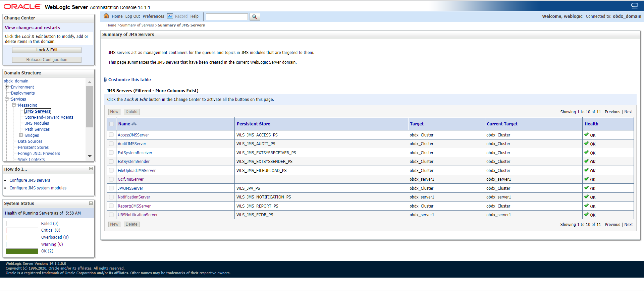Check the select-all checkbox in table header
Viewport: 644px width, 291px height.
(111, 124)
